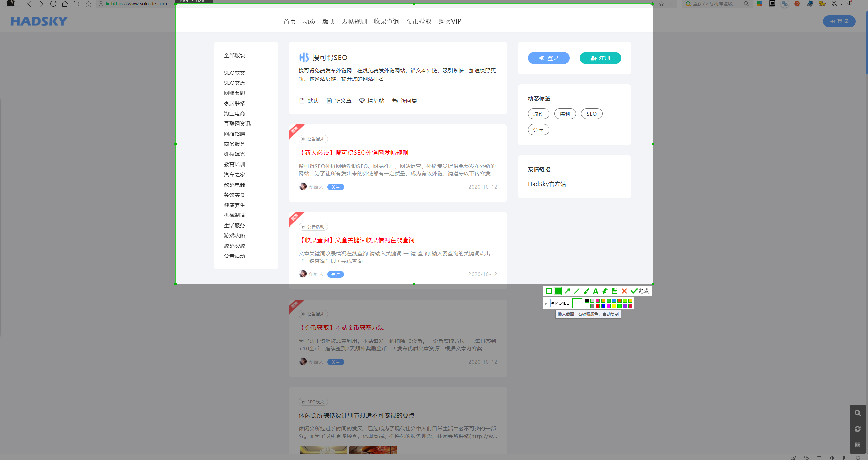
Task: Open 版块 in the navigation bar
Action: coord(328,21)
